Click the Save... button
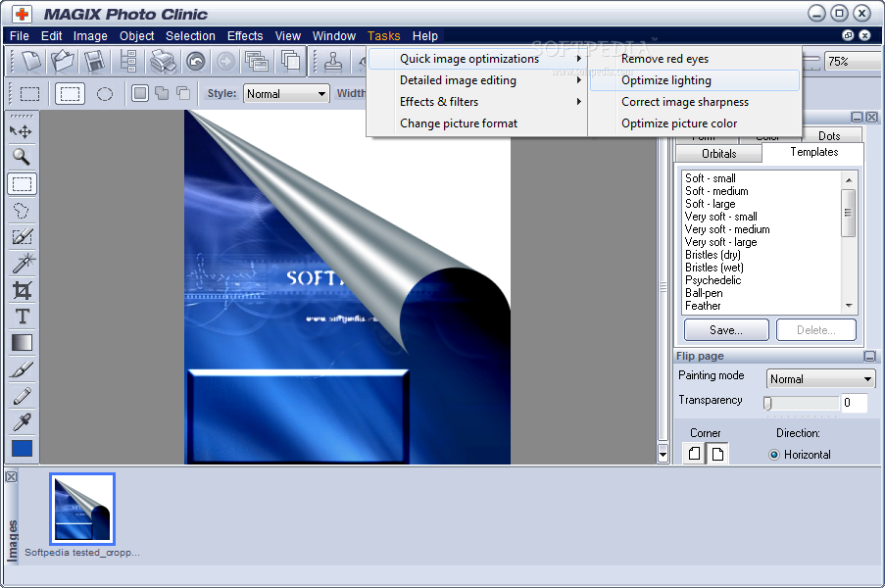 pos(726,330)
